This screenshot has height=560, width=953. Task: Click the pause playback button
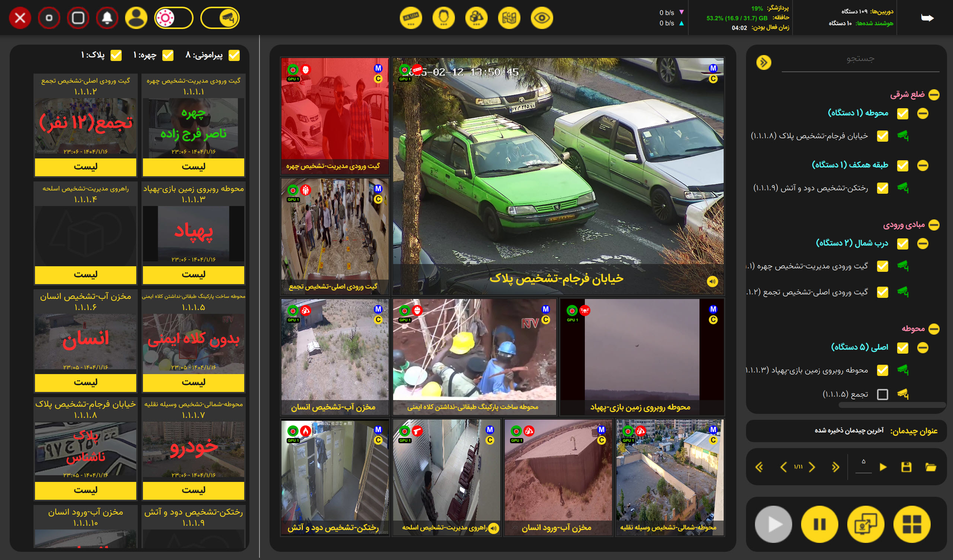(819, 524)
